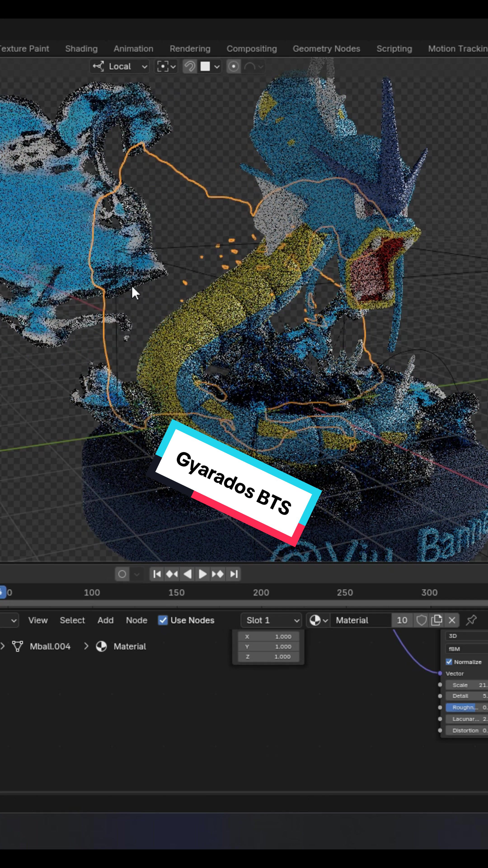Click the X scale value field
The height and width of the screenshot is (868, 488).
(268, 637)
